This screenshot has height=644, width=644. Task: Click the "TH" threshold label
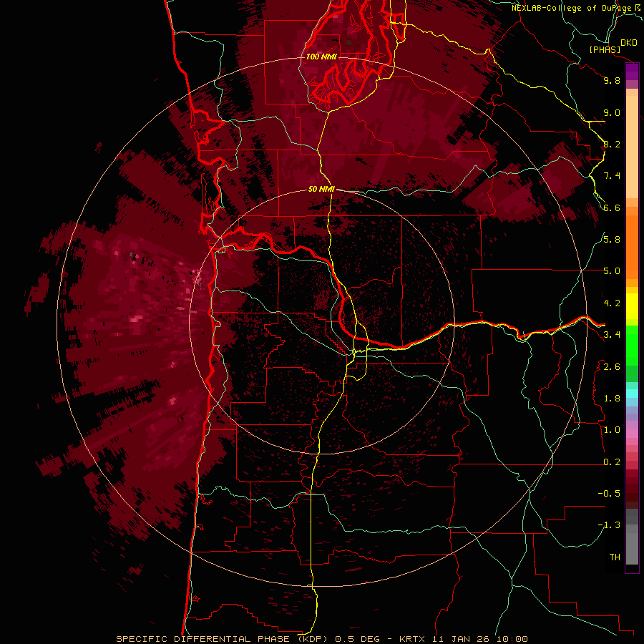(x=615, y=557)
